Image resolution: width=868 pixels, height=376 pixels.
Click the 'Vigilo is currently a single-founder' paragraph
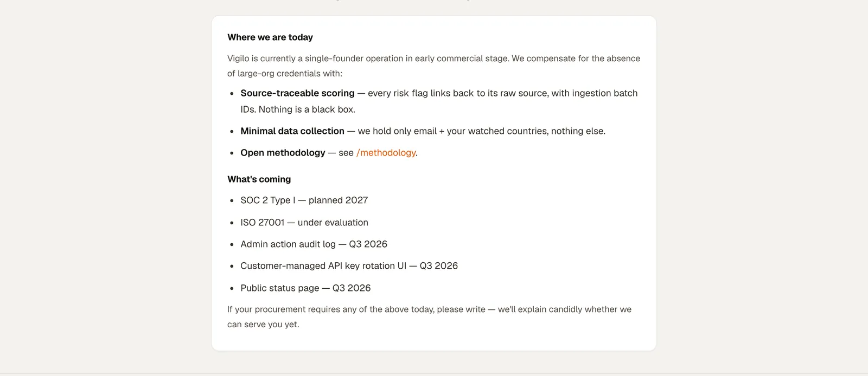433,66
